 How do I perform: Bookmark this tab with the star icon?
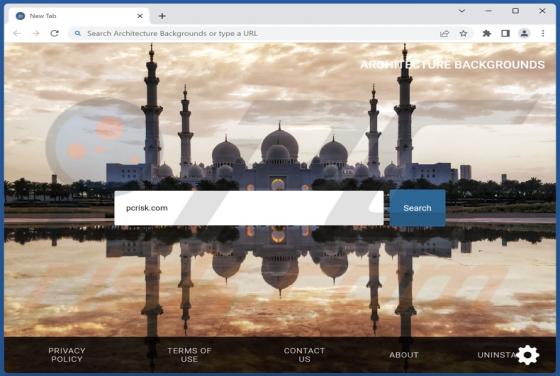click(463, 34)
